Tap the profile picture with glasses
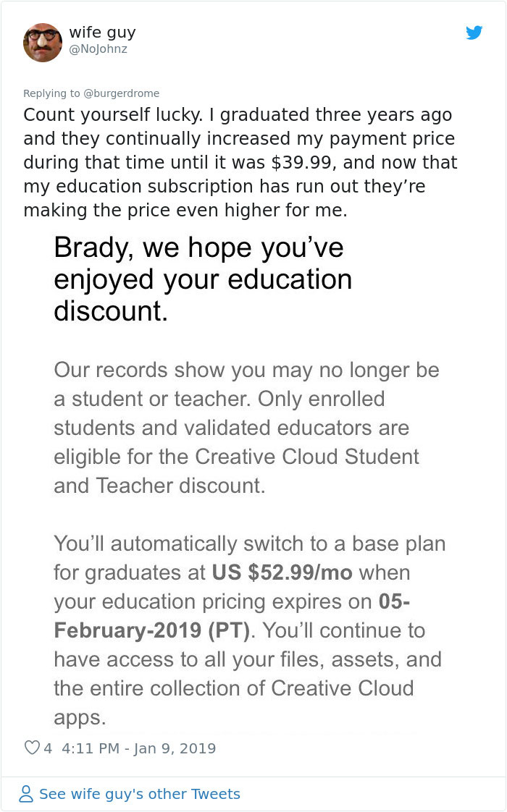 [x=42, y=42]
